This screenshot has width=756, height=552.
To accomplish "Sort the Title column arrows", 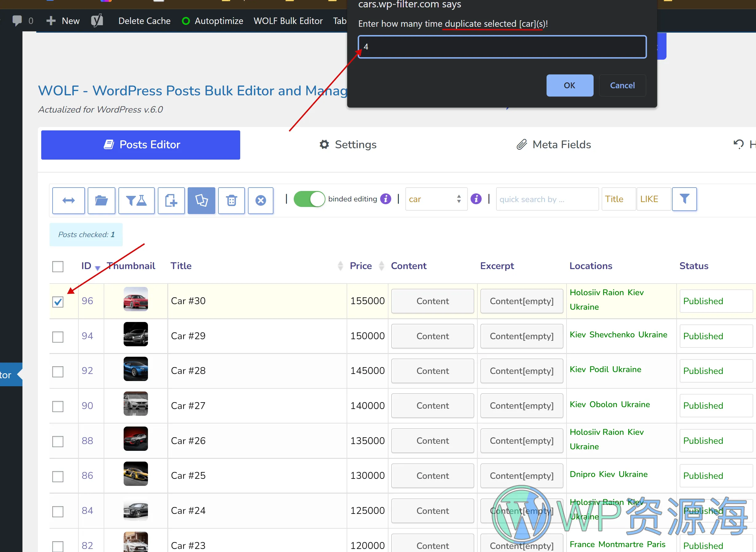I will coord(340,266).
